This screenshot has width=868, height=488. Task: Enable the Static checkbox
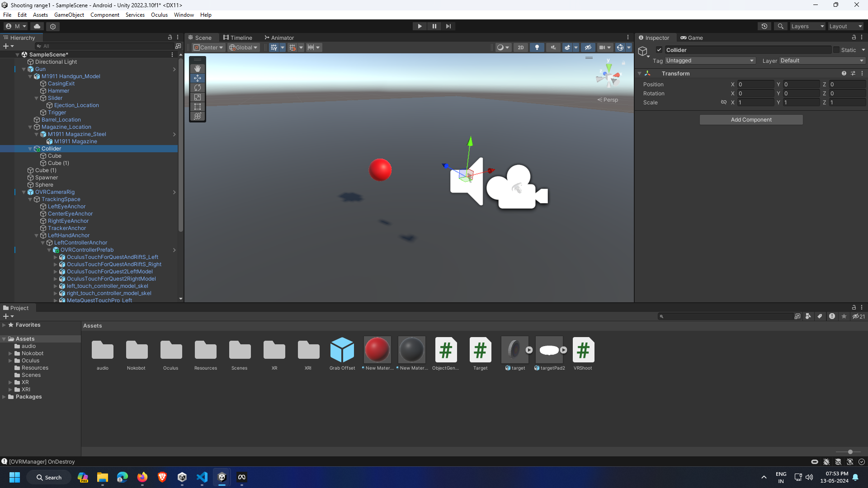[836, 50]
